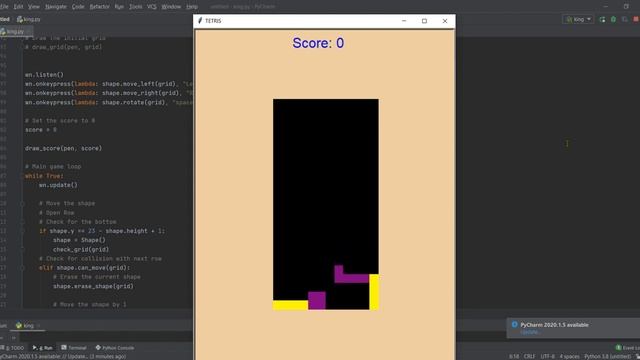The image size is (640, 360).
Task: Click the TETRIS window feather icon
Action: (x=200, y=21)
